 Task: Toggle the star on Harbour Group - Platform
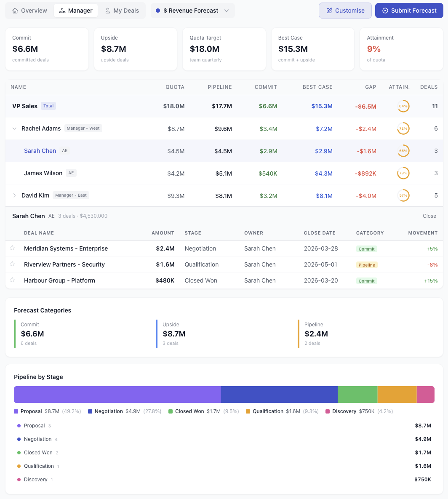click(12, 280)
